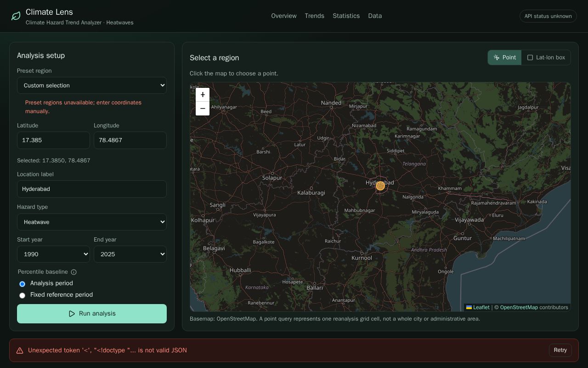Open the Statistics tab
Viewport: 588px width, 368px height.
pyautogui.click(x=346, y=16)
